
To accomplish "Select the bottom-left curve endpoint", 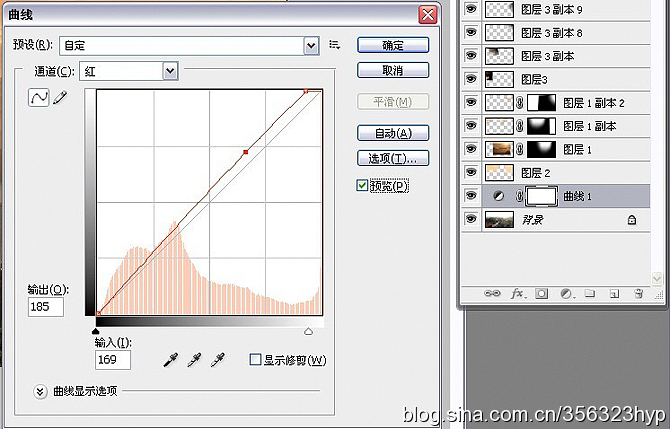I will click(98, 314).
